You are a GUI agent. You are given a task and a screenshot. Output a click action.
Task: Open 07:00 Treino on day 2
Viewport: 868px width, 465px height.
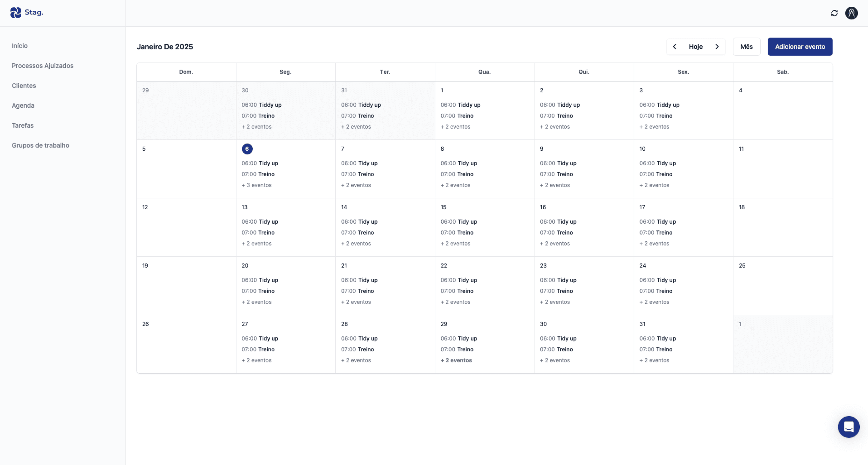[x=556, y=116]
